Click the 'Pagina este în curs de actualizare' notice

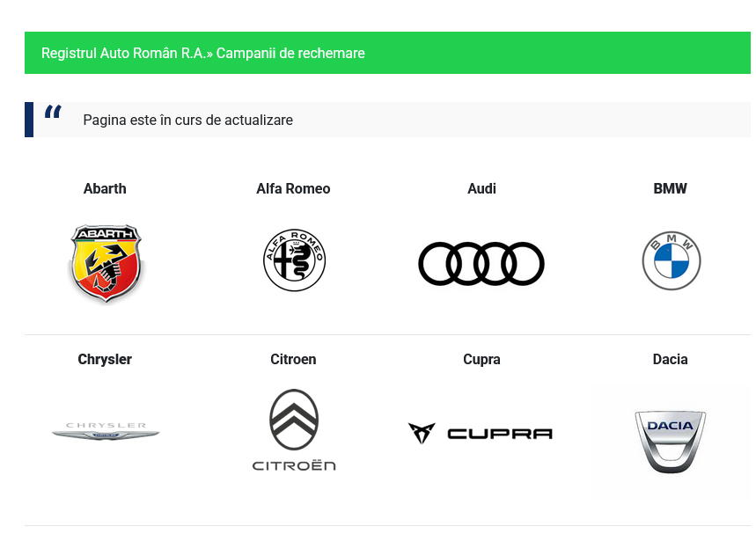click(187, 120)
